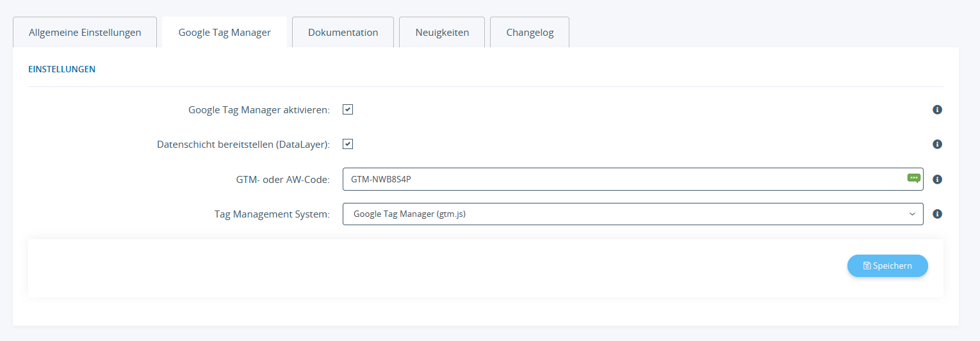Open the Dokumentation tab

[343, 32]
